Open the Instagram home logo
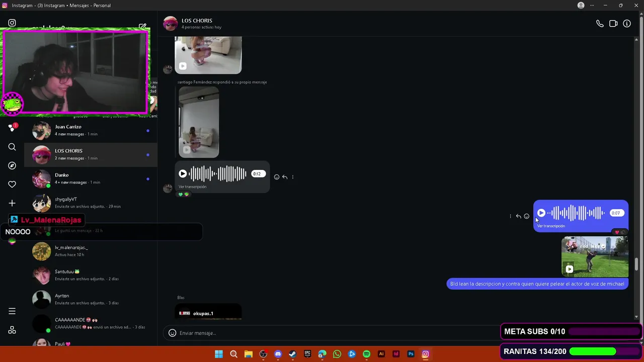Viewport: 644px width, 362px height. click(12, 23)
